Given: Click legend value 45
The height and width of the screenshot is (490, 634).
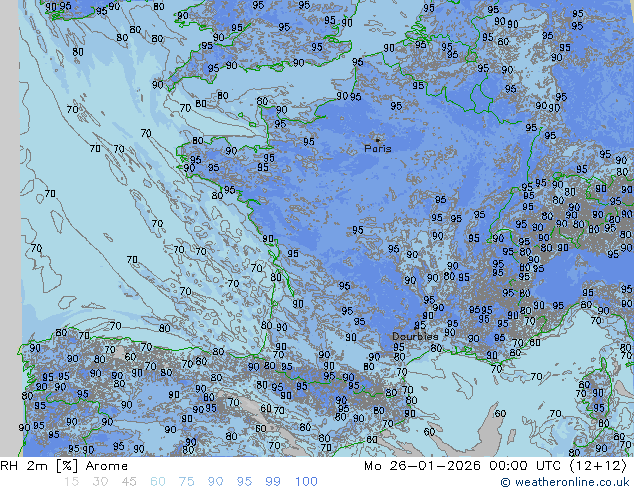Looking at the screenshot, I should (x=129, y=482).
